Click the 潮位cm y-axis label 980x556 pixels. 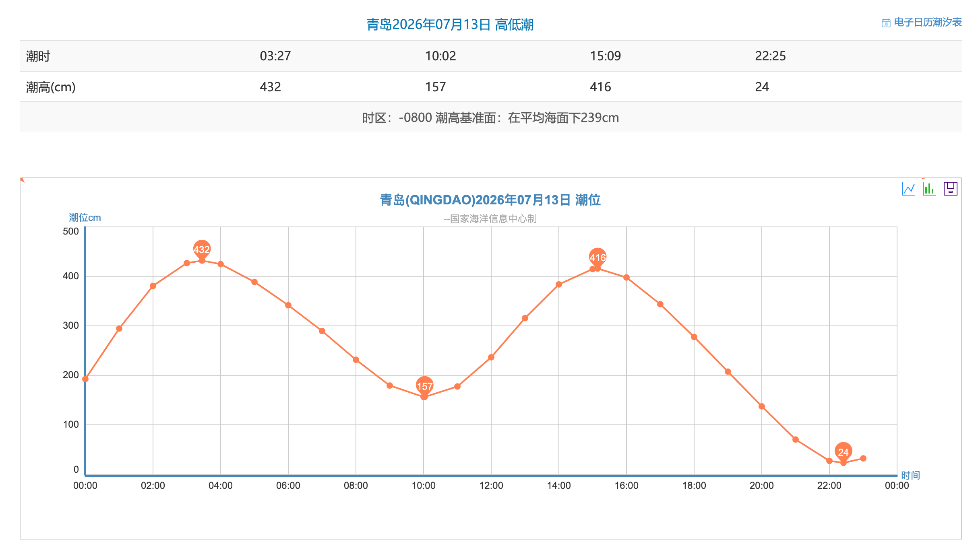[85, 218]
